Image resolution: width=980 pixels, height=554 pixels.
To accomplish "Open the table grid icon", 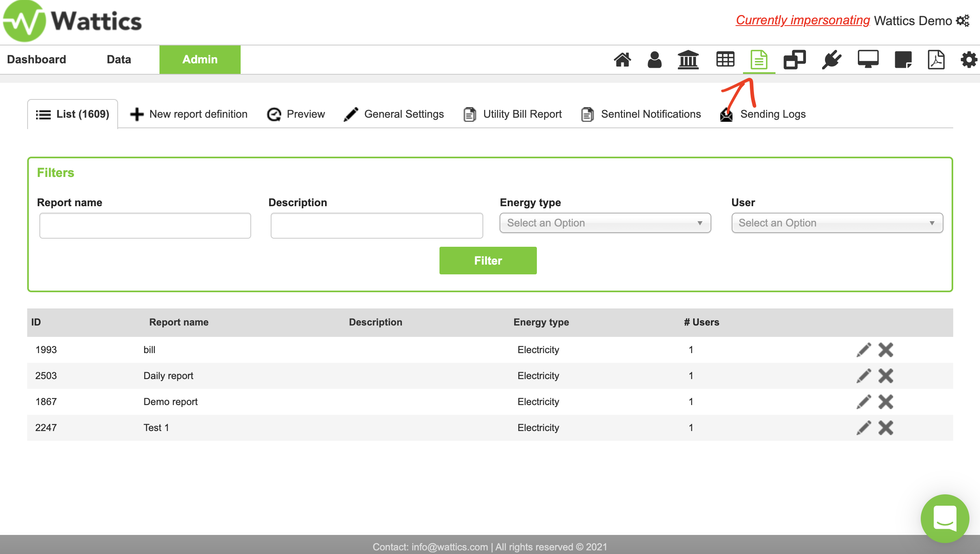I will pyautogui.click(x=725, y=60).
